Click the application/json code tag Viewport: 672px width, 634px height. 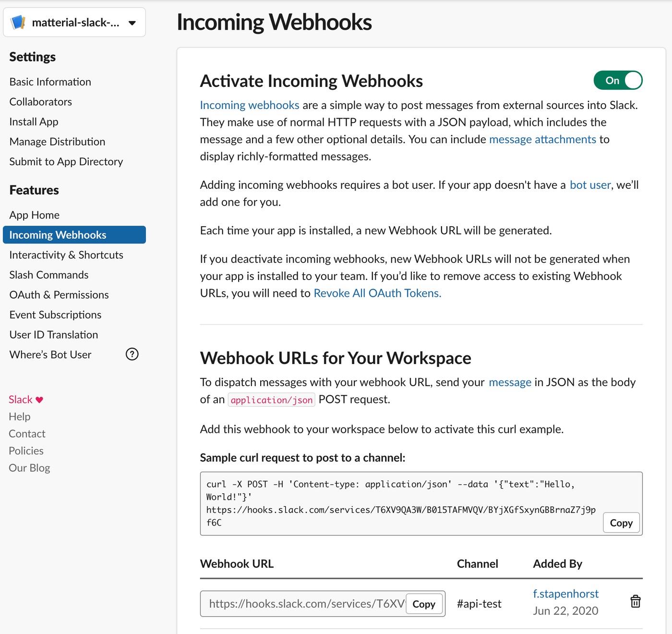(x=271, y=400)
